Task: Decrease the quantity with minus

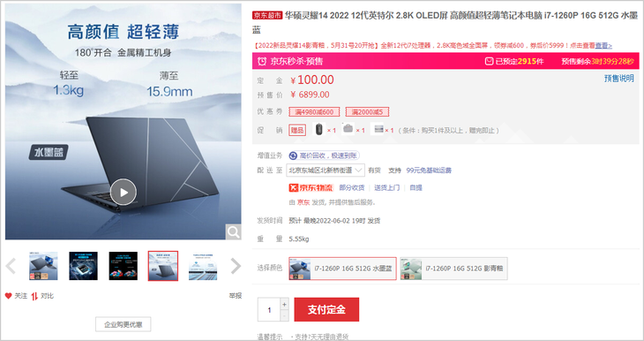Action: (x=284, y=315)
